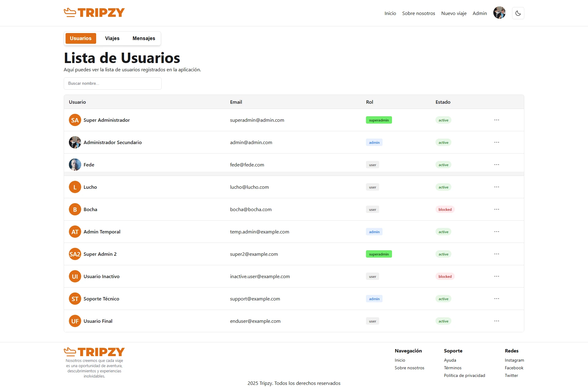Open row actions menu for Admin Temporal

point(497,232)
